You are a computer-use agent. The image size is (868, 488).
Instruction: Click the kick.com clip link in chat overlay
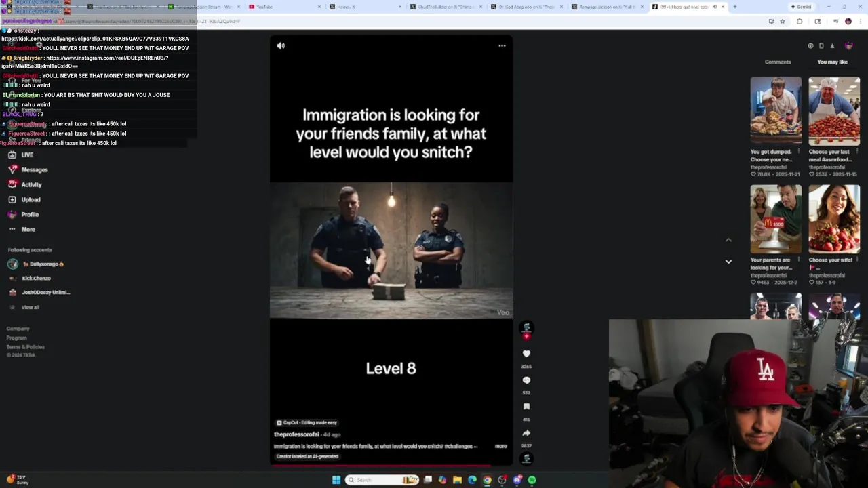coord(95,39)
